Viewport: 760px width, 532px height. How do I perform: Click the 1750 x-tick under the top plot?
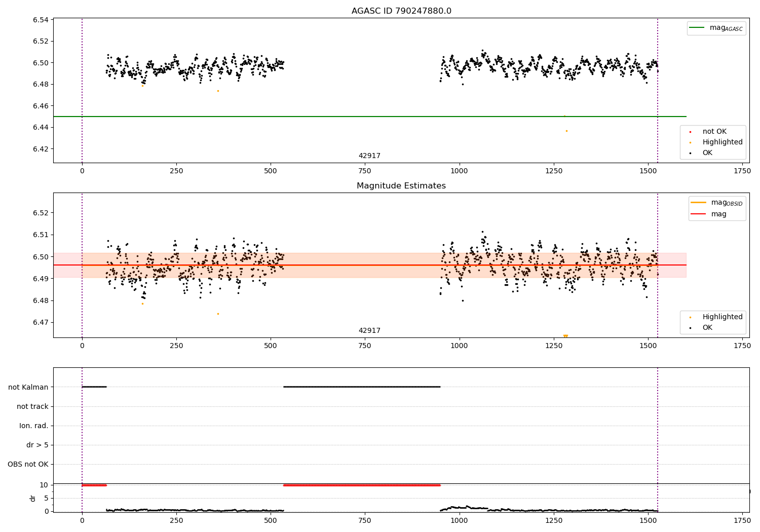click(x=742, y=171)
